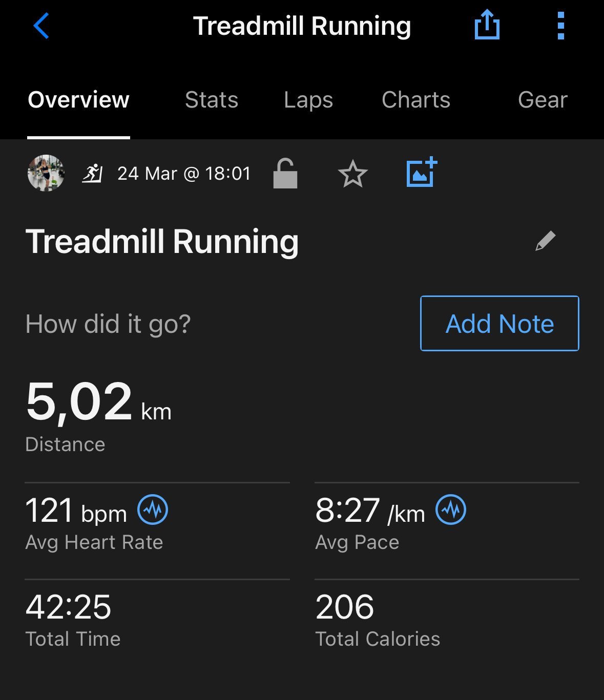The height and width of the screenshot is (700, 604).
Task: Switch to the Stats tab
Action: tap(212, 100)
